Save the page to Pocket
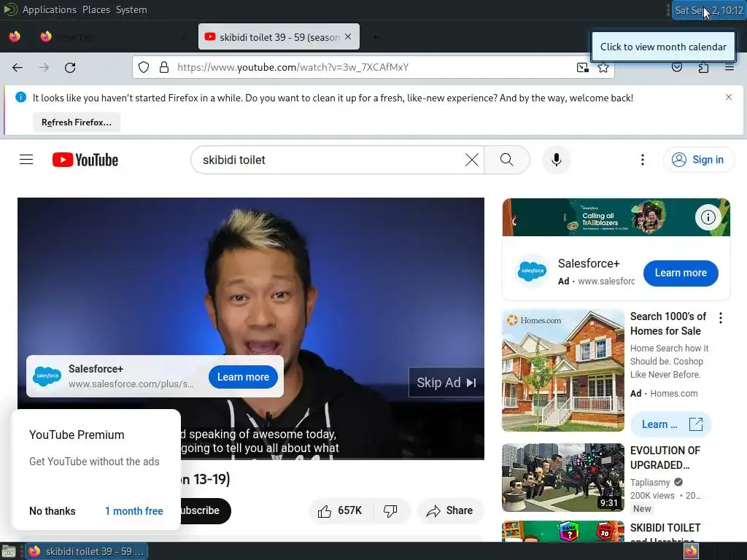This screenshot has width=747, height=560. [x=676, y=68]
